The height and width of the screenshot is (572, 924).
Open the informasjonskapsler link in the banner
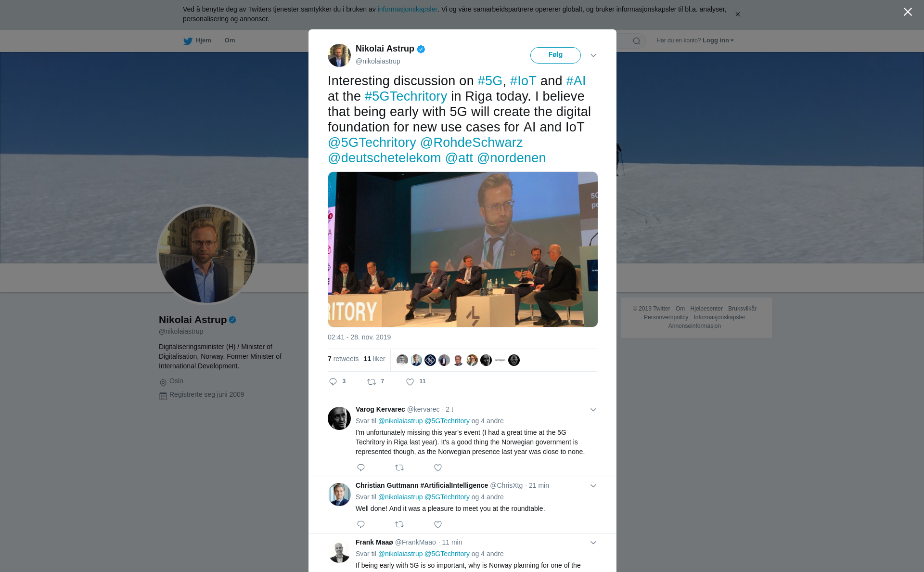pos(407,9)
